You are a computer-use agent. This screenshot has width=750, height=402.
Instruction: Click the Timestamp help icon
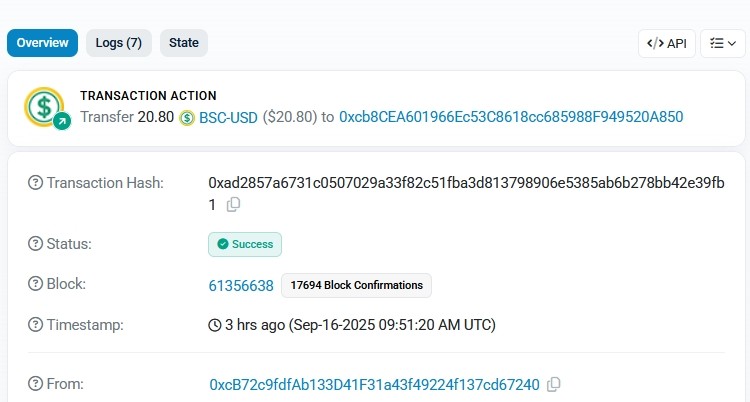pyautogui.click(x=36, y=324)
